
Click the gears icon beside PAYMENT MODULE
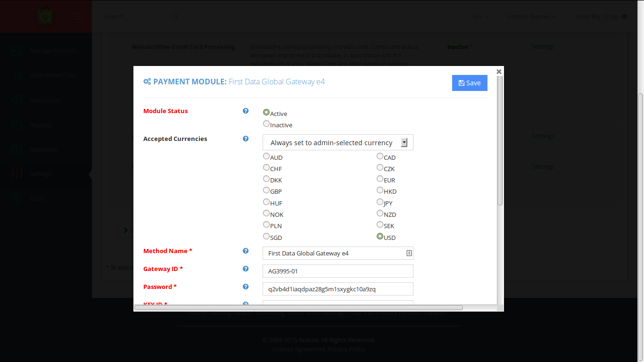pos(147,82)
